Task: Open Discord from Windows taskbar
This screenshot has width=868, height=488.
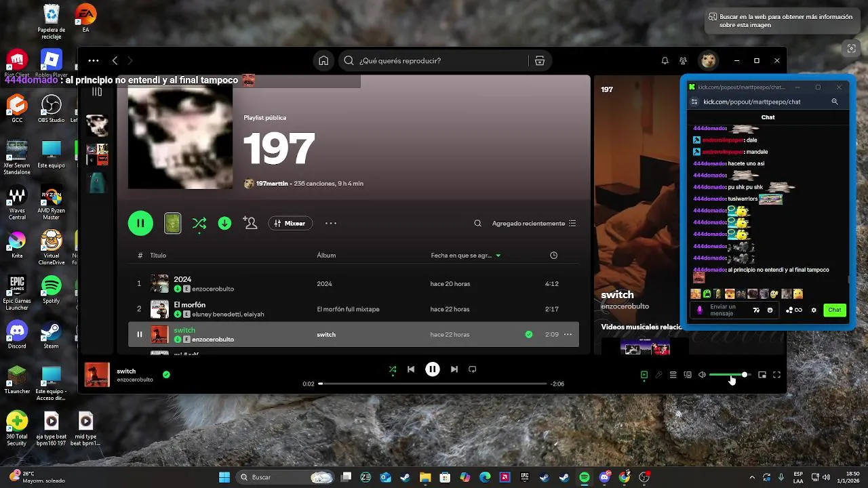Action: (604, 477)
